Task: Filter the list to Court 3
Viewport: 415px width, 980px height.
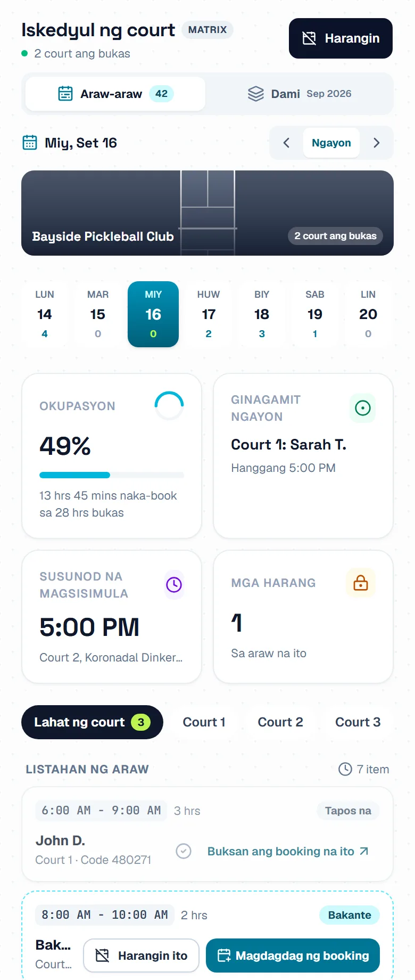Action: point(358,722)
